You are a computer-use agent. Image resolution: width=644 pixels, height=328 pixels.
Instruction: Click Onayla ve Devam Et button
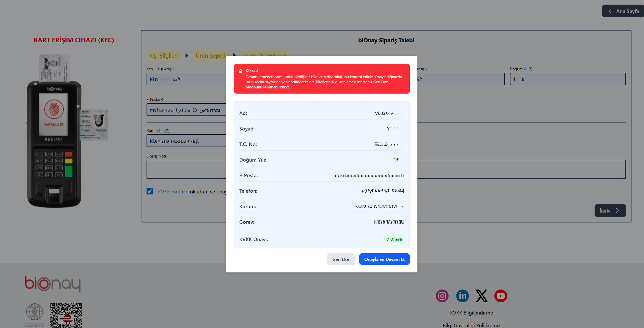pos(384,259)
